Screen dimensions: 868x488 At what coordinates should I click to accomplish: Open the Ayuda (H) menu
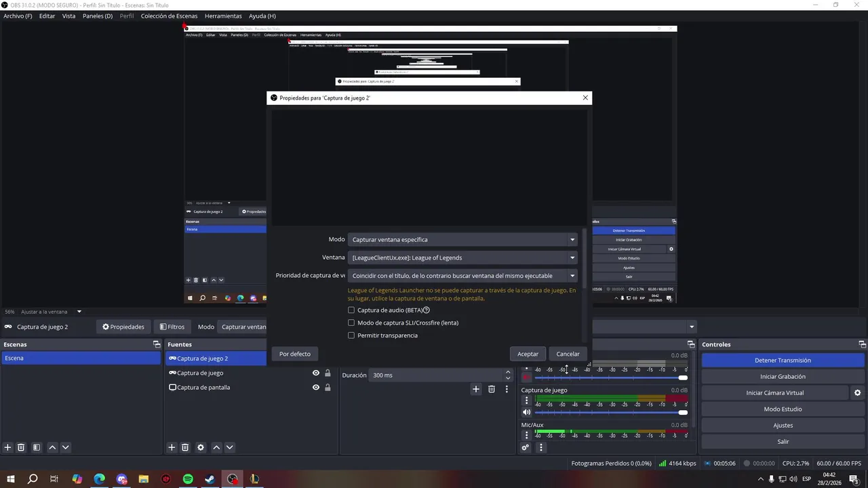[x=262, y=16]
